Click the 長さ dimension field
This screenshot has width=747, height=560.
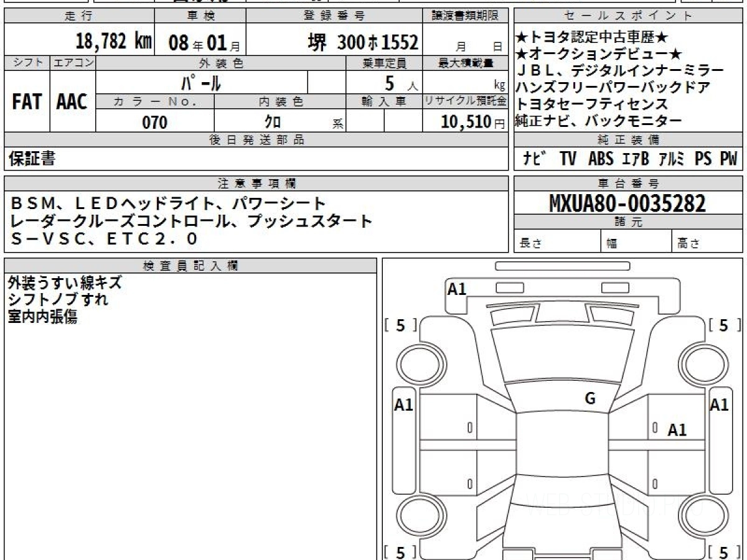coord(557,241)
